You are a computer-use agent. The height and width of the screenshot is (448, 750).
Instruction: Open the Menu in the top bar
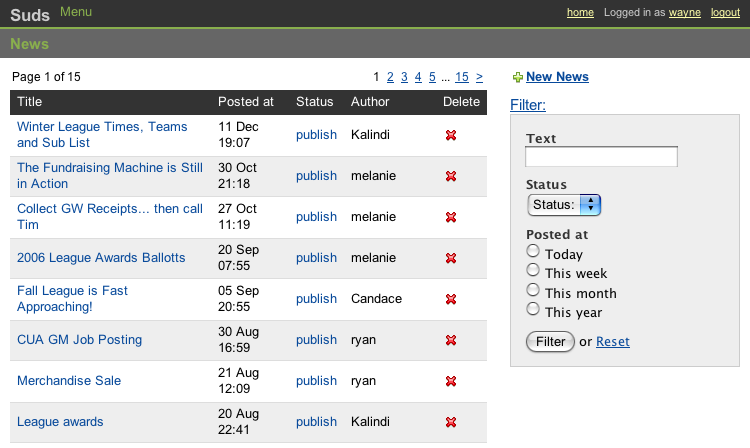(76, 12)
